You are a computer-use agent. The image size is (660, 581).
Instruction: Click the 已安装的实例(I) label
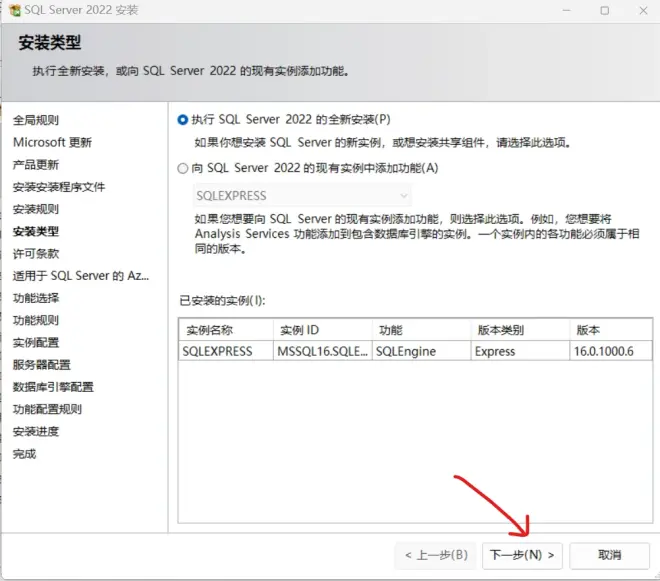coord(222,301)
